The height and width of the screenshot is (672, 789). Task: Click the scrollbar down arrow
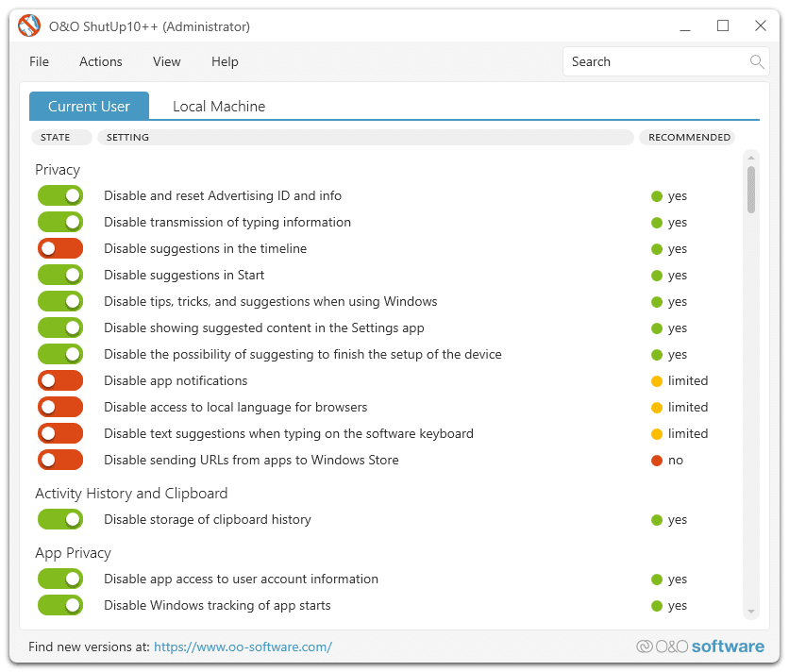click(x=751, y=612)
